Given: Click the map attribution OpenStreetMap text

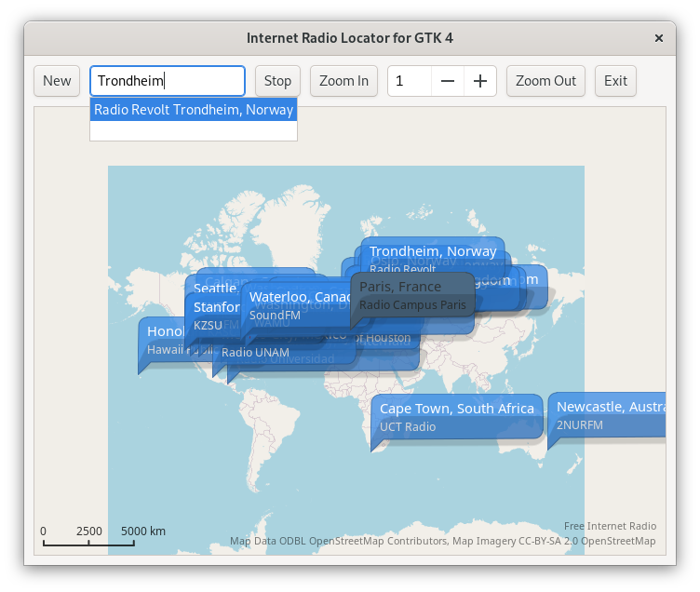Looking at the screenshot, I should 442,541.
